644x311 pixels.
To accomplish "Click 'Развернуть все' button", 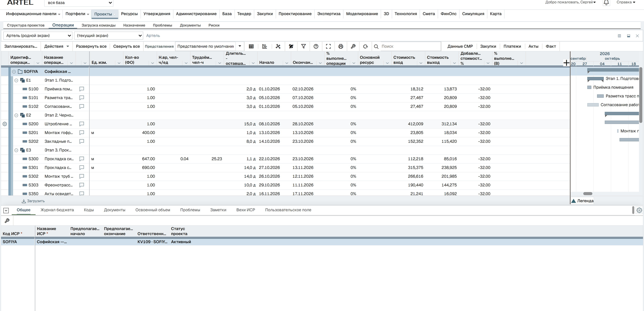I will coord(91,46).
